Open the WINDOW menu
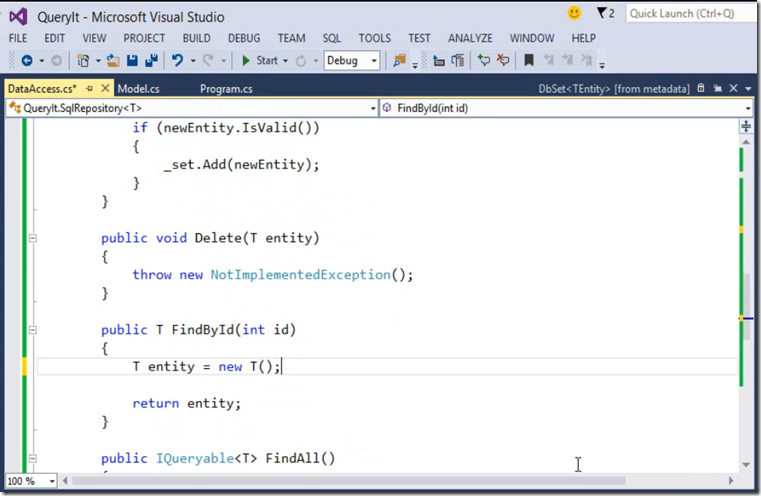 pyautogui.click(x=532, y=38)
